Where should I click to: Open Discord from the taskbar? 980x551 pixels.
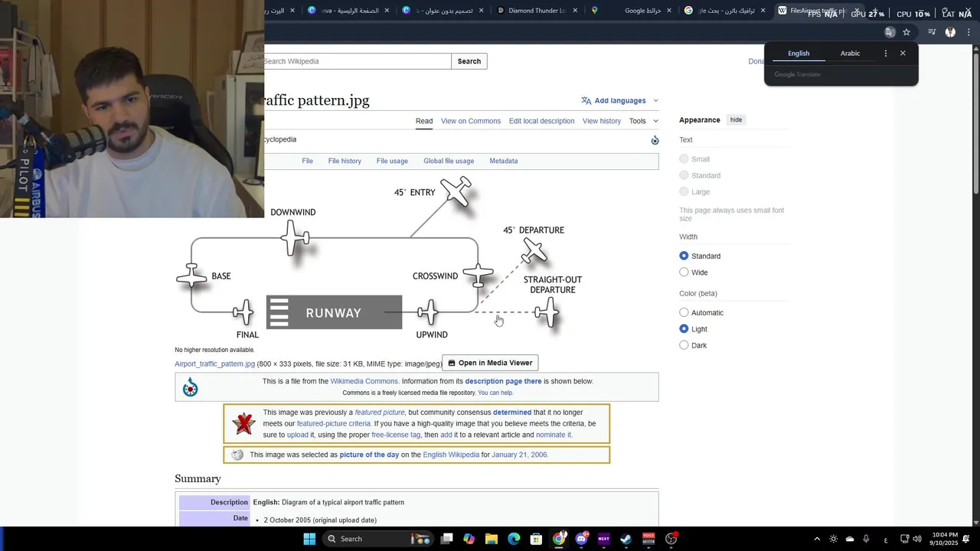pyautogui.click(x=581, y=539)
